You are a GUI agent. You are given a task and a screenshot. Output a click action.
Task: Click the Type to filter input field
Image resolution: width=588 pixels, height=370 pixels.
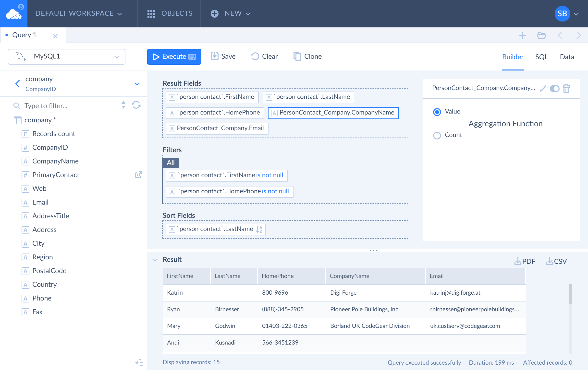tap(71, 106)
